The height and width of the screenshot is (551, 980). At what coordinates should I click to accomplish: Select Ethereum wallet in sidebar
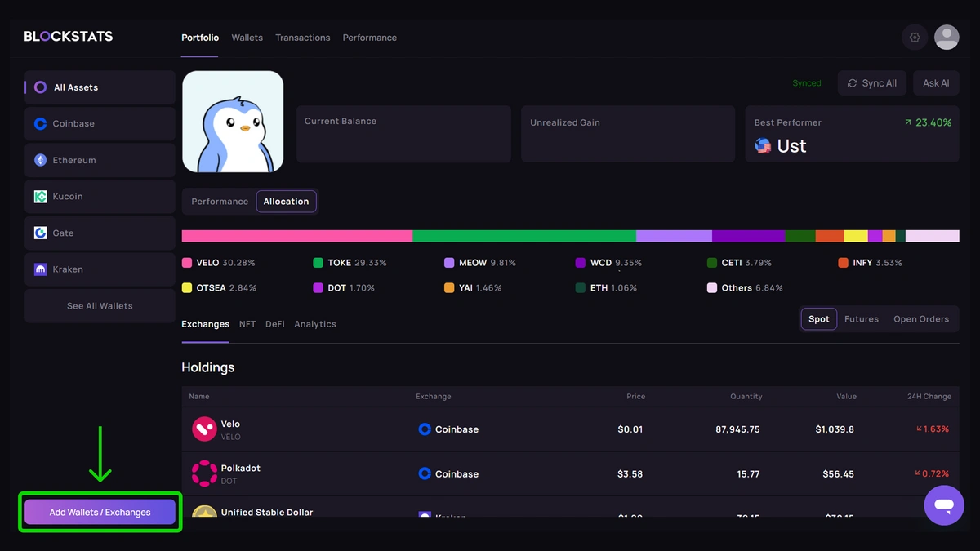coord(100,161)
